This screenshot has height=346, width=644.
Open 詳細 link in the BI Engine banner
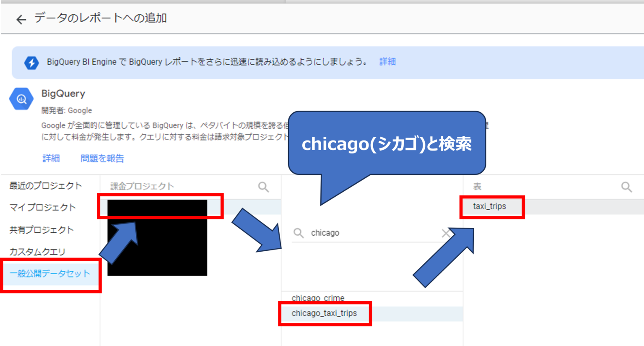[x=387, y=62]
